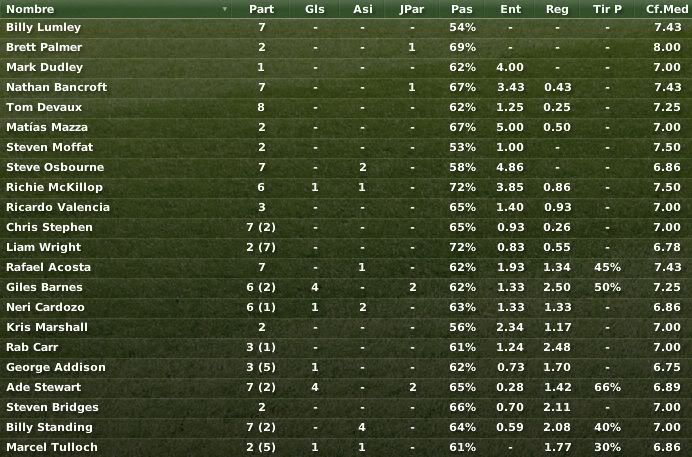Open Billy Standing's player entry
The height and width of the screenshot is (457, 692).
49,427
